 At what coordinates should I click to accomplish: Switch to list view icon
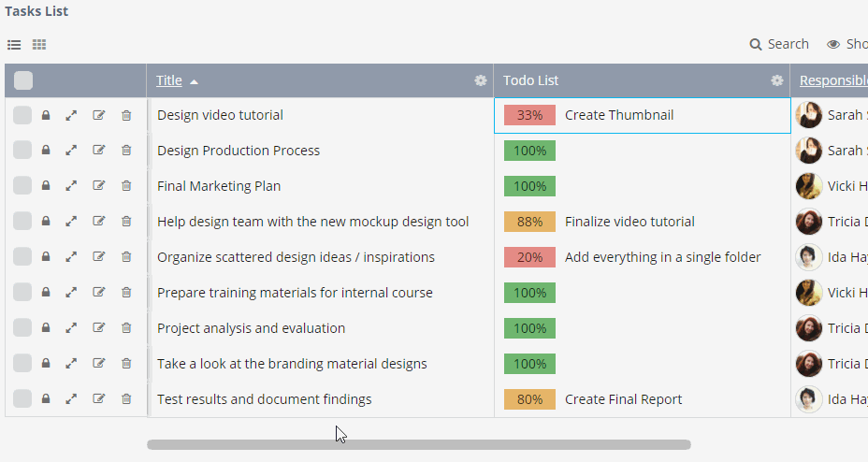click(x=14, y=45)
